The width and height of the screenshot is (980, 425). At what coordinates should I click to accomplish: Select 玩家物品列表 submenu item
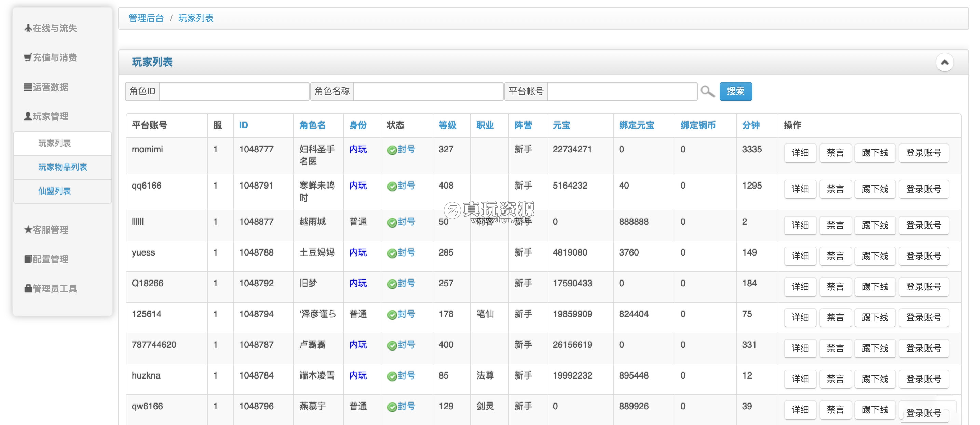[x=63, y=167]
